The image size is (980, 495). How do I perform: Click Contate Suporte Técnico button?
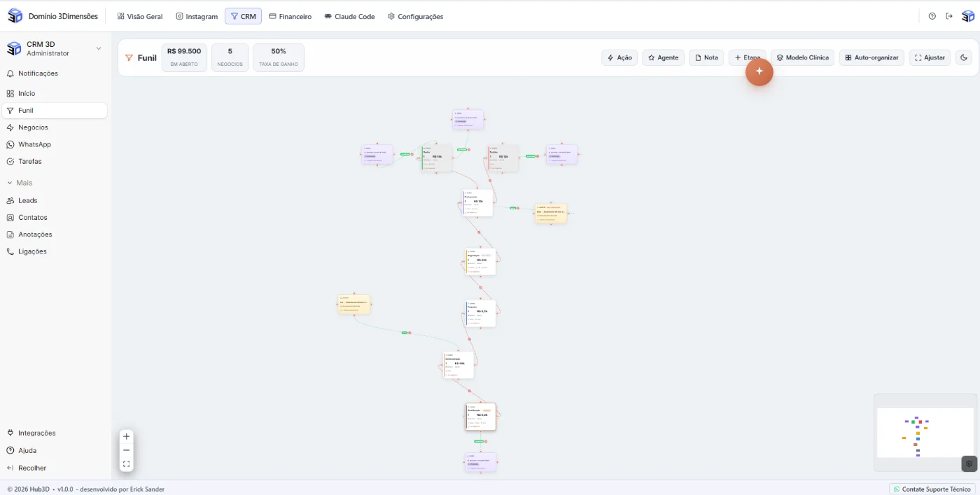pos(932,489)
